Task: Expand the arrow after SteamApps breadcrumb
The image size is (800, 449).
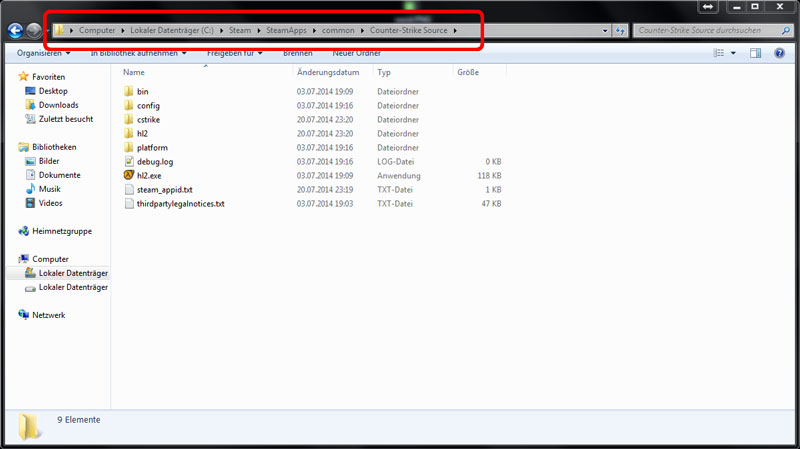Action: (314, 31)
